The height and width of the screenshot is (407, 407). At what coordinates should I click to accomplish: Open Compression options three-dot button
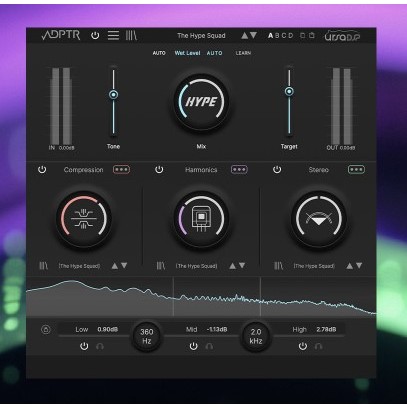[x=121, y=170]
